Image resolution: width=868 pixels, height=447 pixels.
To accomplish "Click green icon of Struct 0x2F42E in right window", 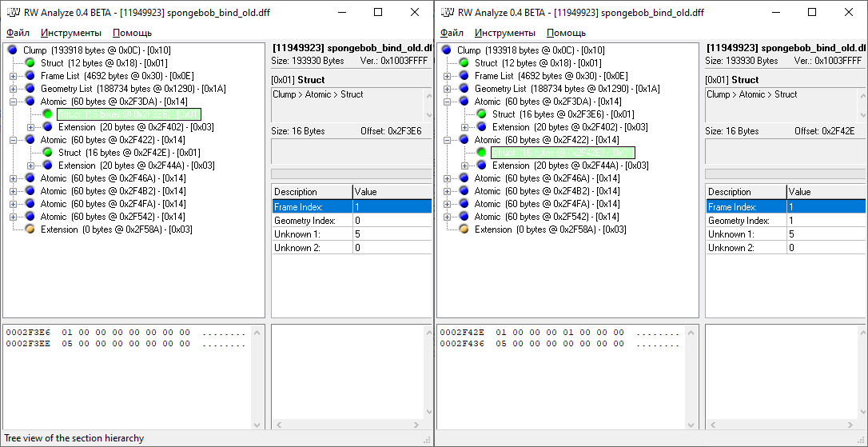I will tap(482, 152).
